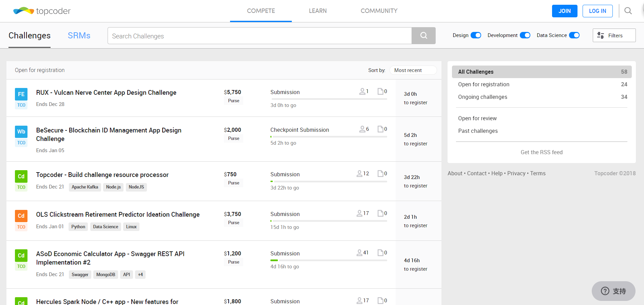Viewport: 644px width, 305px height.
Task: Click orange Cd icon for OLS Clickstream challenge
Action: pos(21,216)
